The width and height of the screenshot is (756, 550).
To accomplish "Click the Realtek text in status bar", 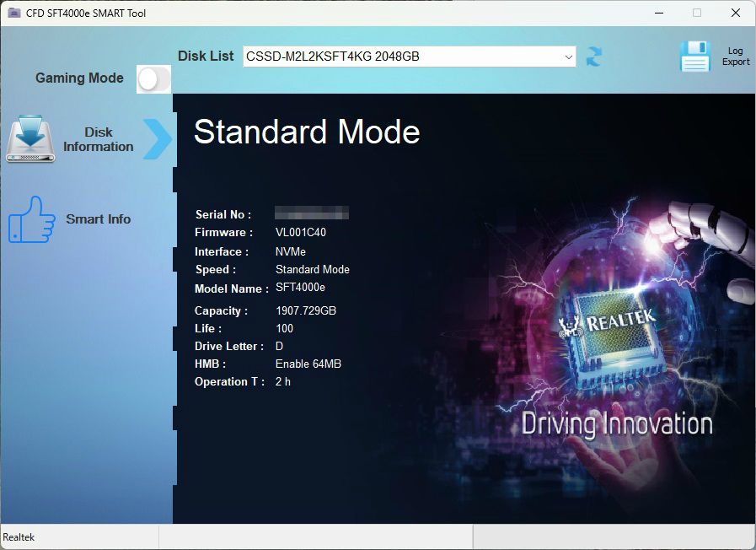I will [x=19, y=537].
